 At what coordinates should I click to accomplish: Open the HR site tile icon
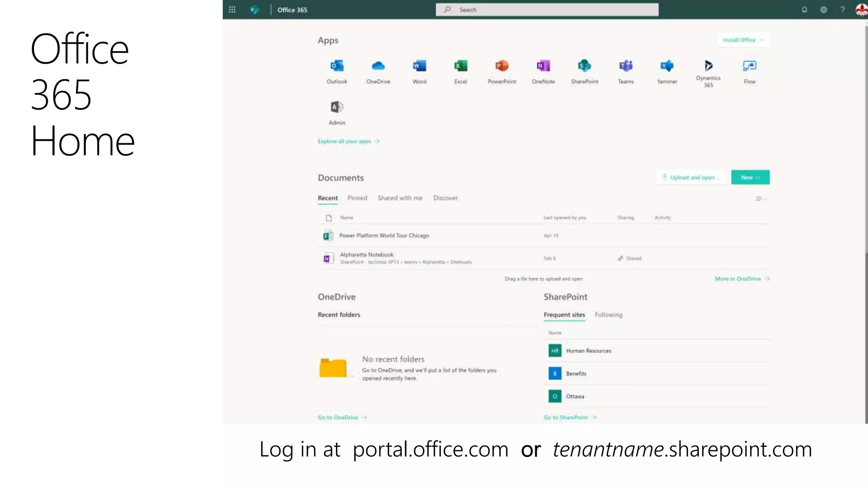point(555,351)
